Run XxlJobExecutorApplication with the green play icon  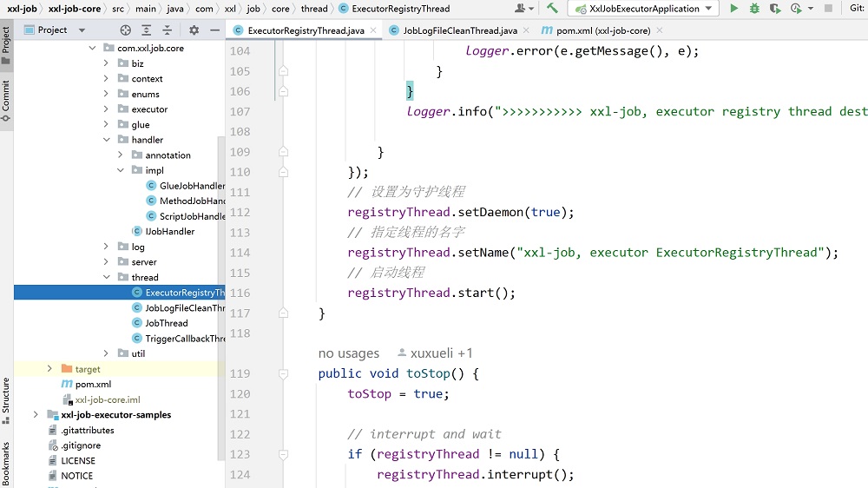733,9
